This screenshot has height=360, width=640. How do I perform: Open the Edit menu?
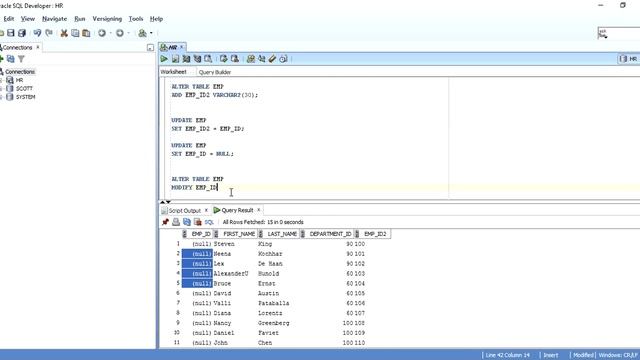pos(9,19)
